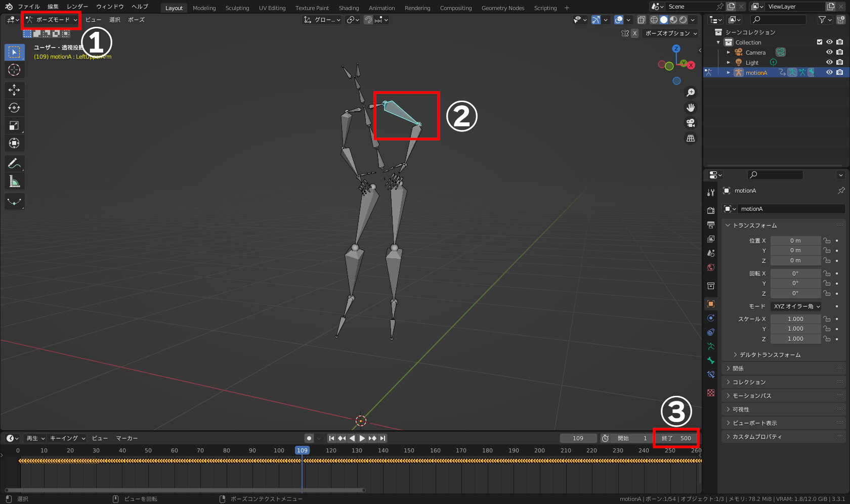Expand the Custom Properties panel
The height and width of the screenshot is (504, 850).
point(785,437)
